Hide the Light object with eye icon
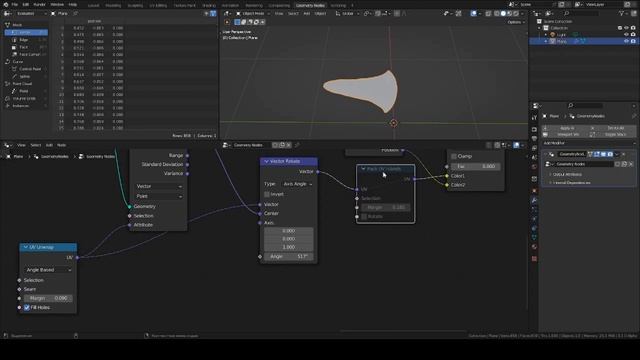640x360 pixels. [x=626, y=35]
